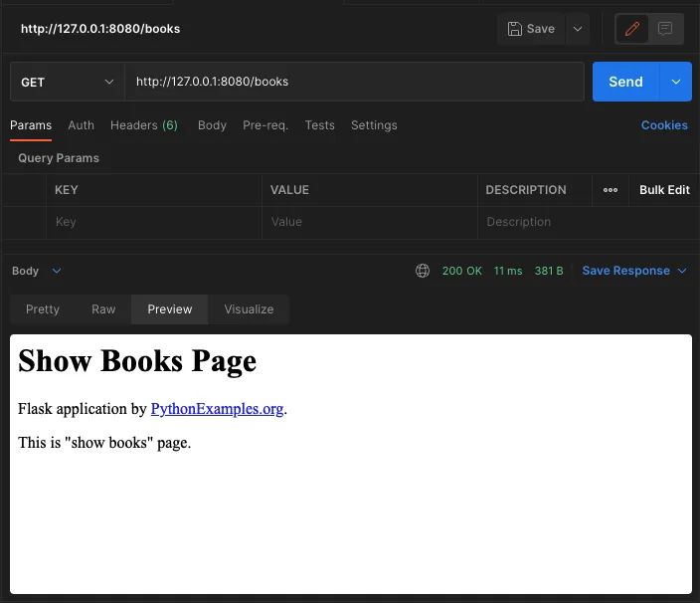
Task: Click the Save floppy disk icon
Action: pyautogui.click(x=514, y=29)
